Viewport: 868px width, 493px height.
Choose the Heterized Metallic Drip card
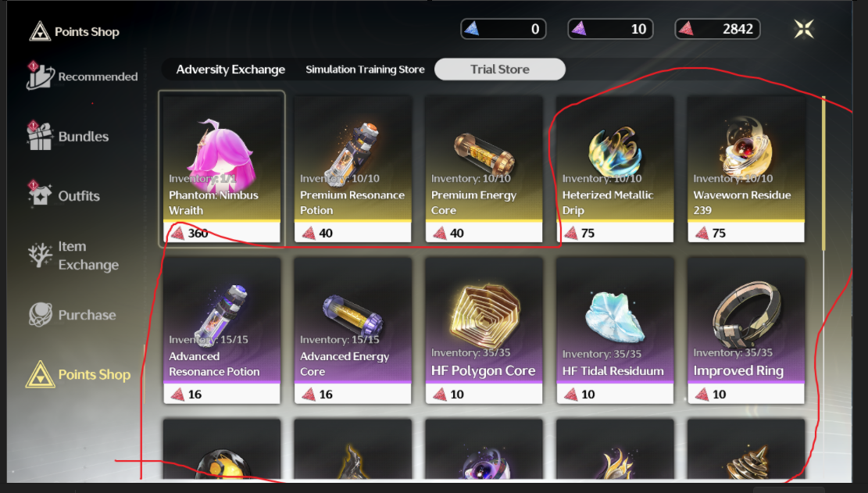[x=615, y=169]
